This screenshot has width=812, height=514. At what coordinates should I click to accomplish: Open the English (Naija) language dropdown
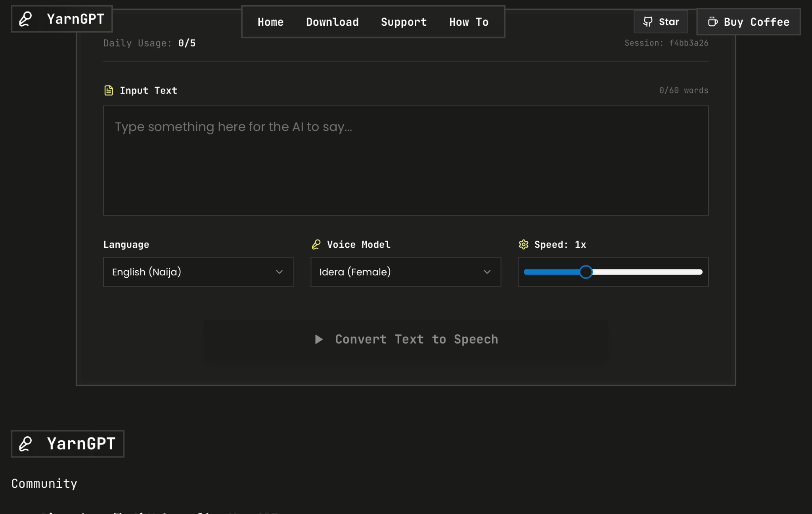[198, 272]
